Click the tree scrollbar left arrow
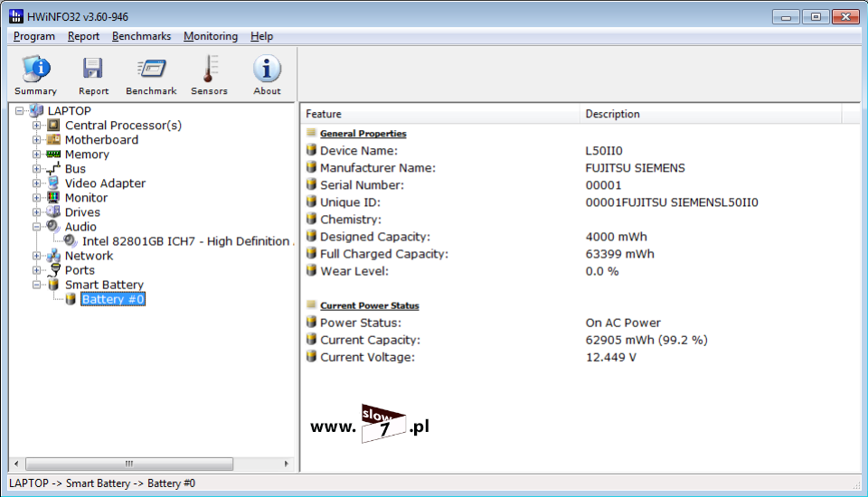Image resolution: width=868 pixels, height=497 pixels. (16, 464)
